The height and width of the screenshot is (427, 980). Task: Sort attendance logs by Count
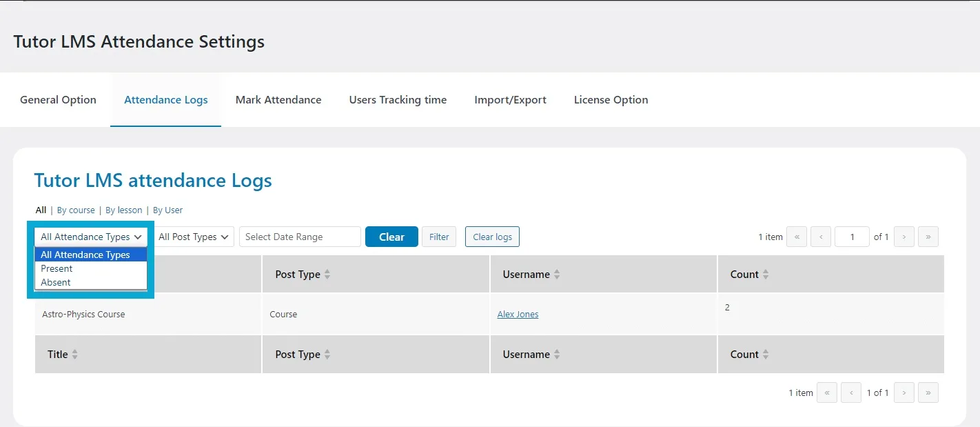748,274
